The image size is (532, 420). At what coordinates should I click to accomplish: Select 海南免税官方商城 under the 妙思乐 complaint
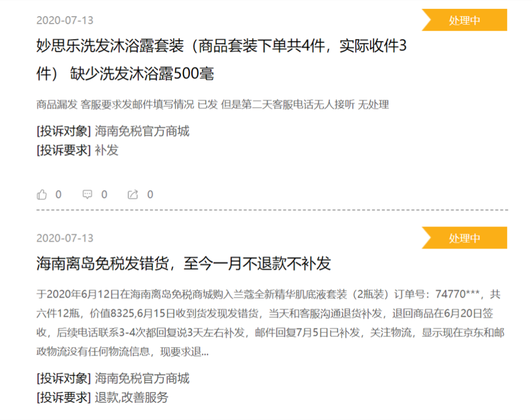[142, 131]
